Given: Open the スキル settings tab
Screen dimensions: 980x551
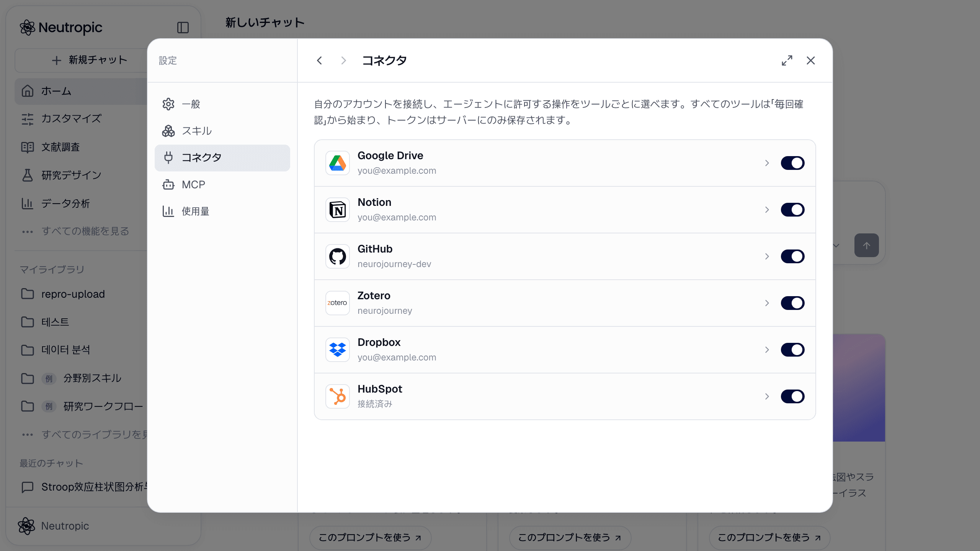Looking at the screenshot, I should pyautogui.click(x=222, y=131).
